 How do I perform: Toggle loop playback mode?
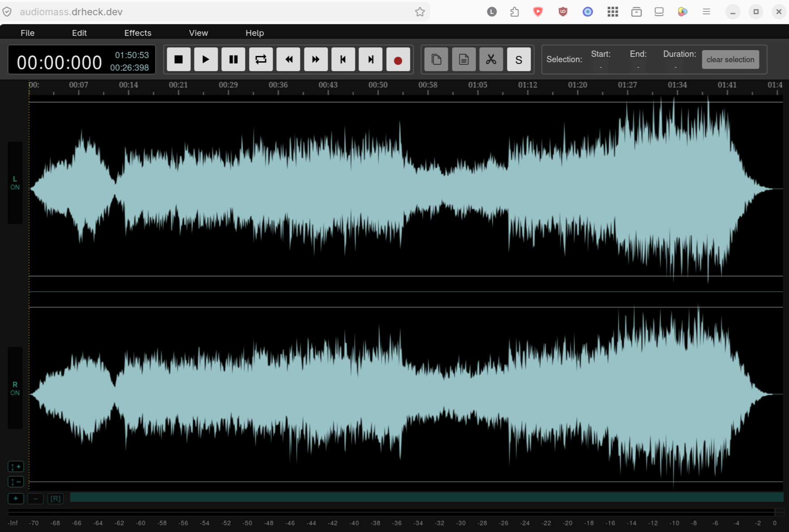click(261, 59)
